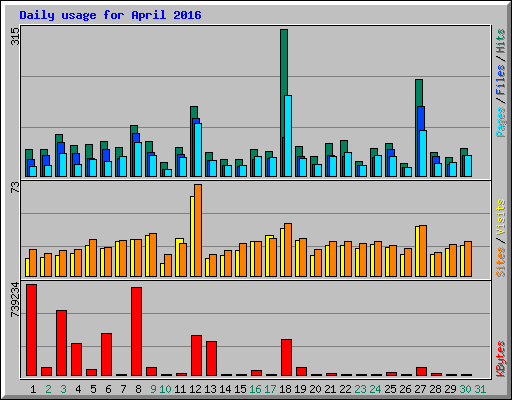
Task: Click day label '26' on x-axis
Action: (405, 389)
